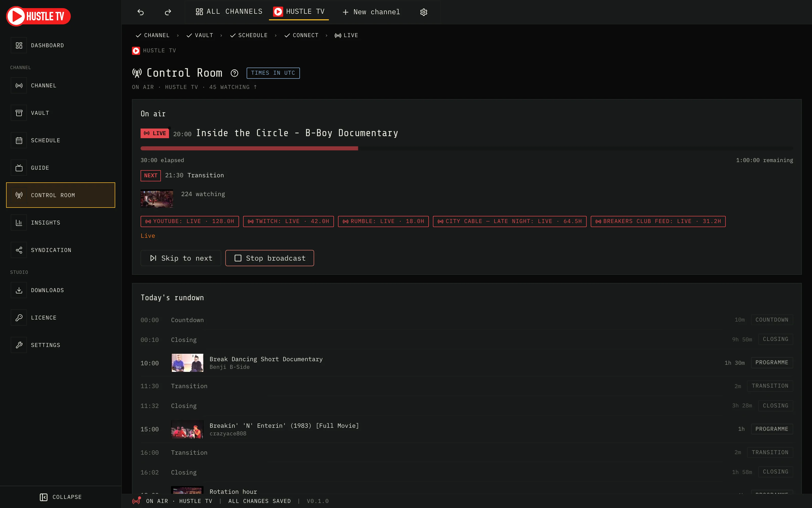Go to the SCHEDULE step in breadcrumb
The image size is (812, 508).
tap(249, 35)
